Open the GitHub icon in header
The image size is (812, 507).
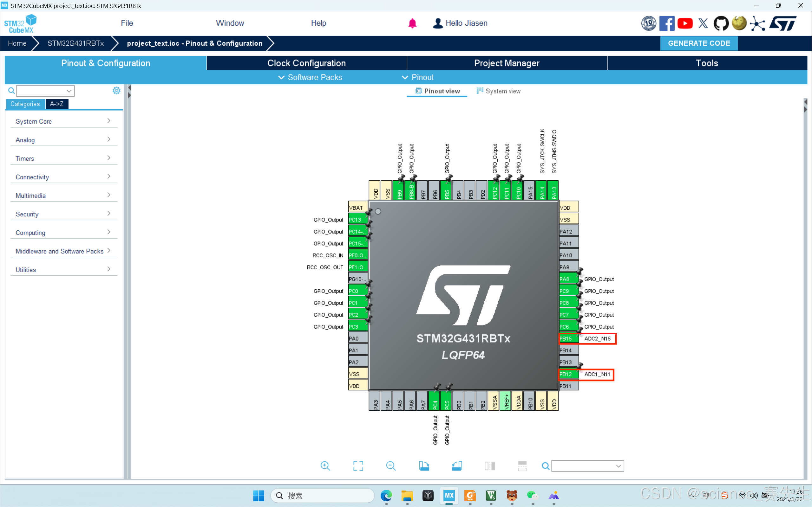(721, 23)
